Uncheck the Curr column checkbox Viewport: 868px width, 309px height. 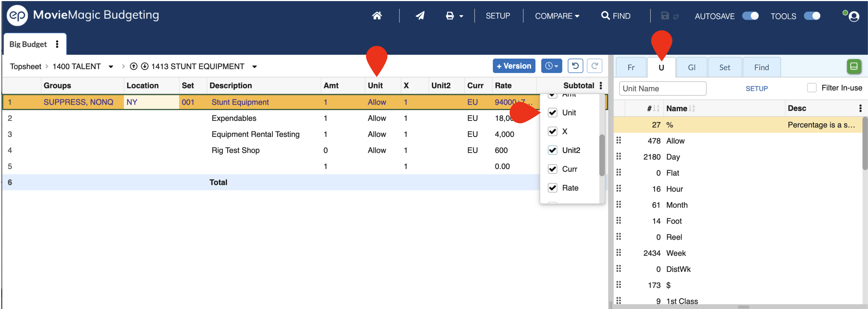coord(552,169)
